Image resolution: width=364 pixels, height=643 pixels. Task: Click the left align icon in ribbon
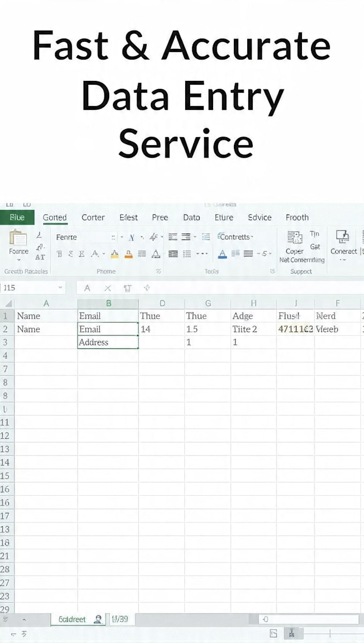pos(172,237)
